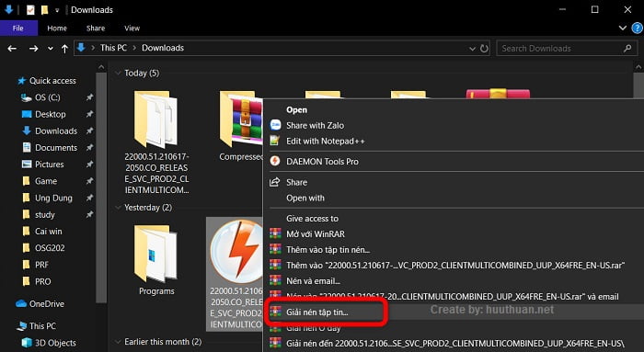Choose 'Thêm vào tập tin nén...'

[328, 249]
